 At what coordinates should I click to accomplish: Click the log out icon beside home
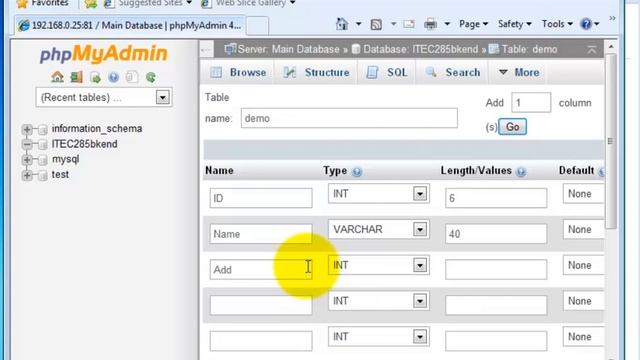pyautogui.click(x=76, y=77)
